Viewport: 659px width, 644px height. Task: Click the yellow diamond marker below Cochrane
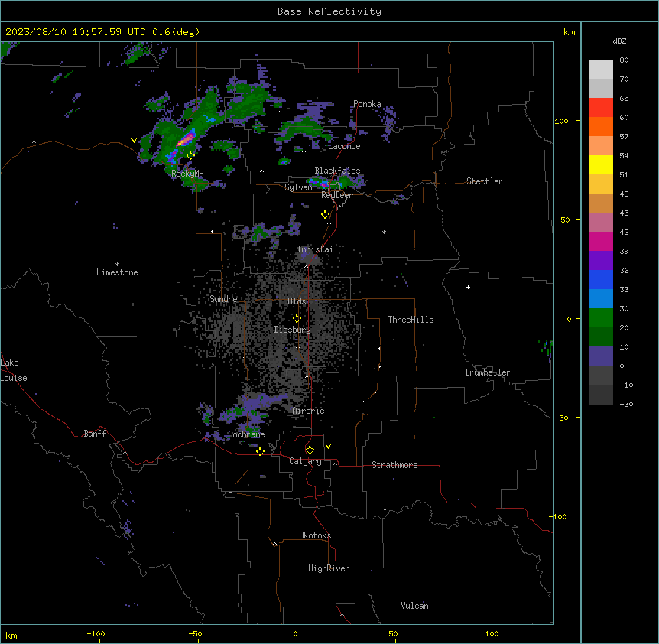260,451
